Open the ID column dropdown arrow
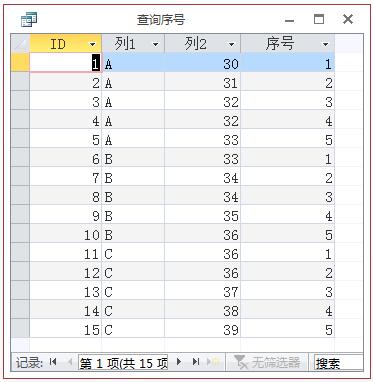373x382 pixels. click(93, 44)
